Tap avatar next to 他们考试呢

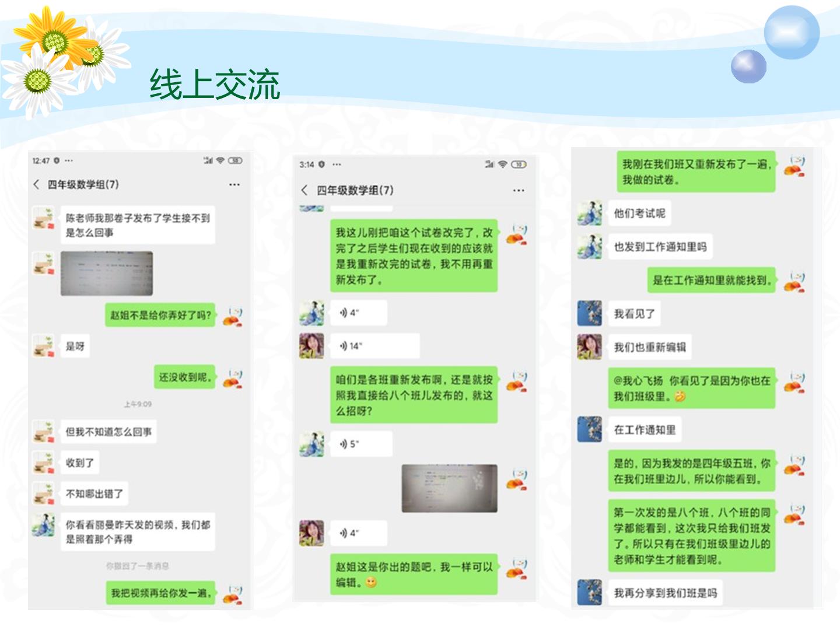point(589,213)
